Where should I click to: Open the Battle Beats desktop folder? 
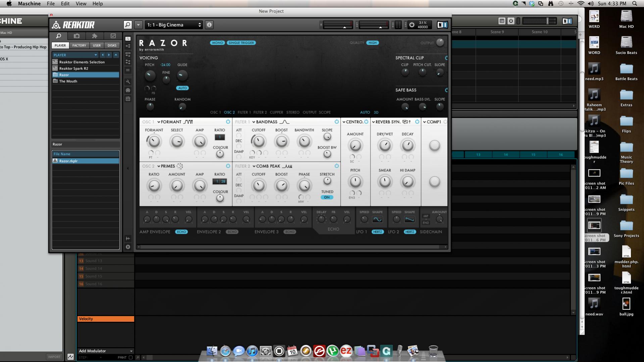(626, 72)
